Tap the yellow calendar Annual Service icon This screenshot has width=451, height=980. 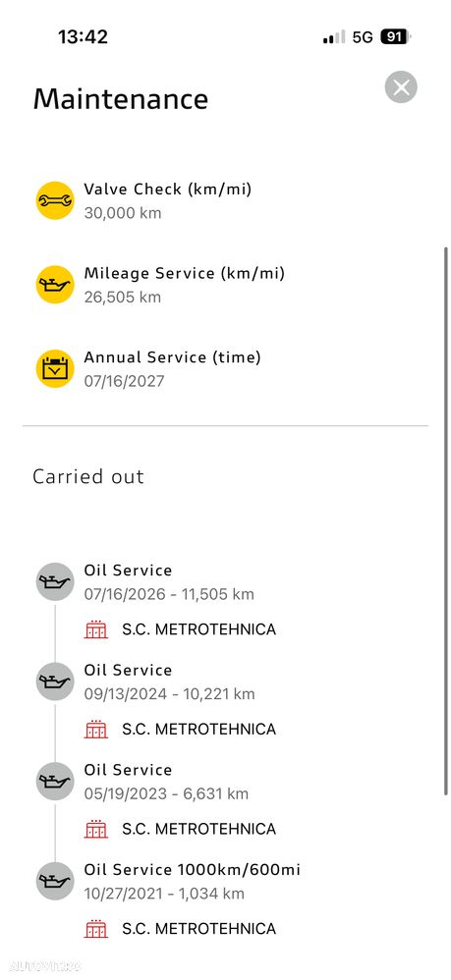click(55, 369)
